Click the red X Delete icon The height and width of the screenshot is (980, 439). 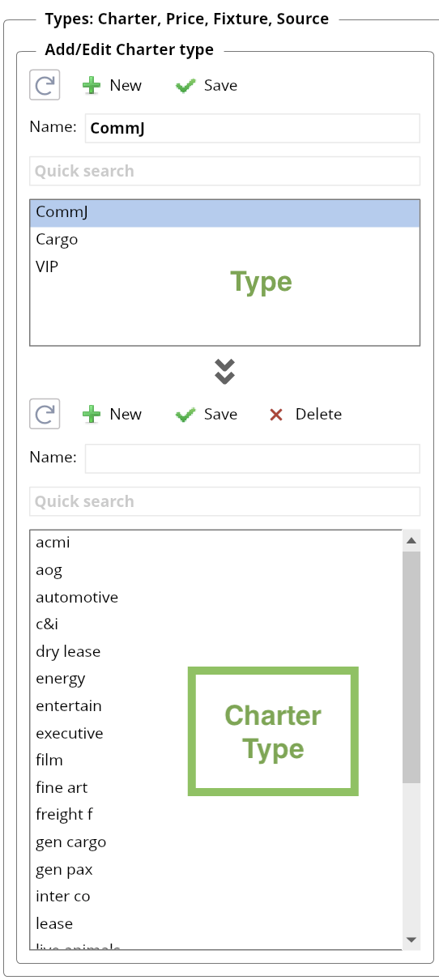[276, 415]
